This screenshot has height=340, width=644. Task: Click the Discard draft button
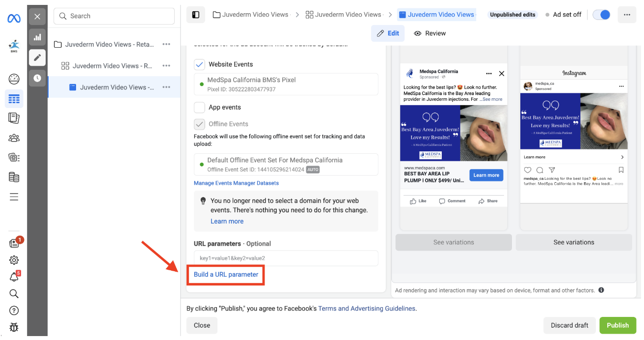pyautogui.click(x=569, y=325)
